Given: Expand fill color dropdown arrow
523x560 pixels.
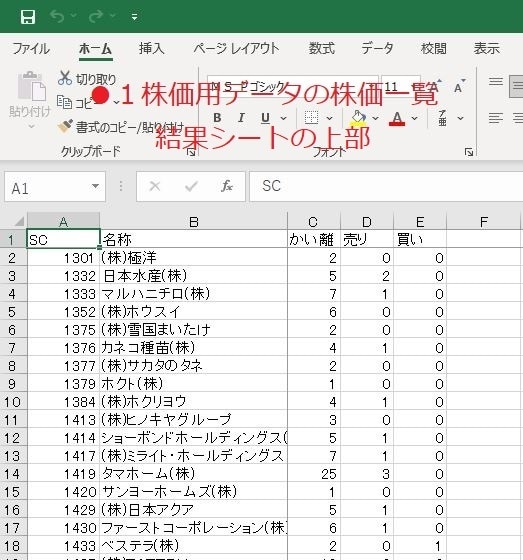Looking at the screenshot, I should point(375,118).
